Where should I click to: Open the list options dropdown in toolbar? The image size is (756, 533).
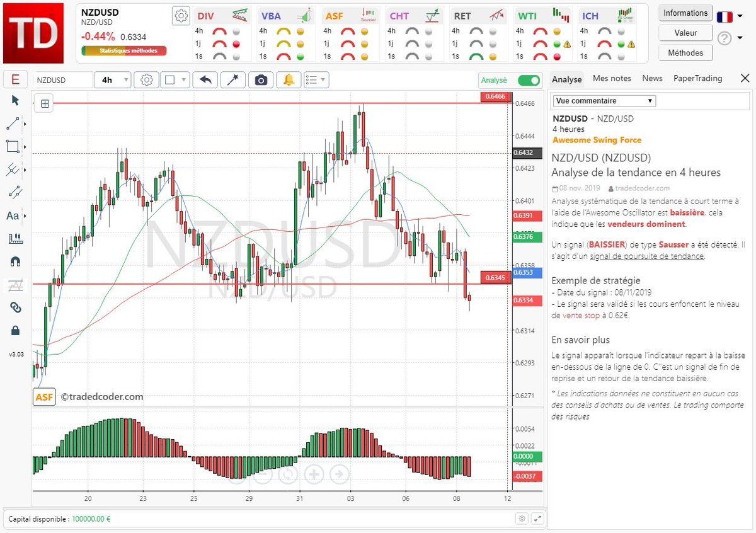(x=316, y=80)
